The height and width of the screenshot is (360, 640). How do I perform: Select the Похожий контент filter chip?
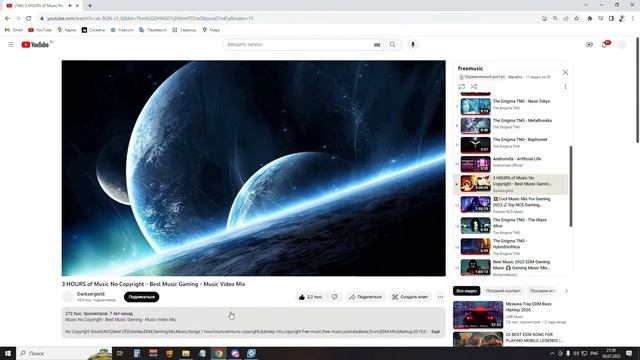click(503, 291)
